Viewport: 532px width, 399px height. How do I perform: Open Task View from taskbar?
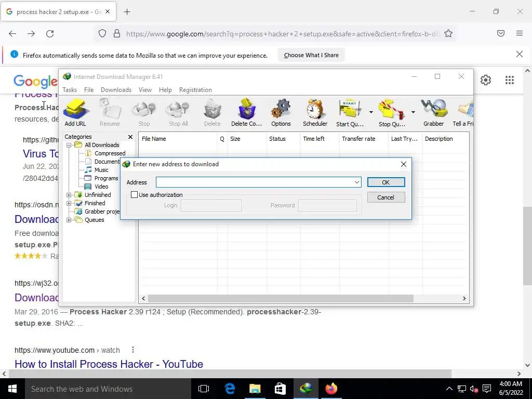204,389
